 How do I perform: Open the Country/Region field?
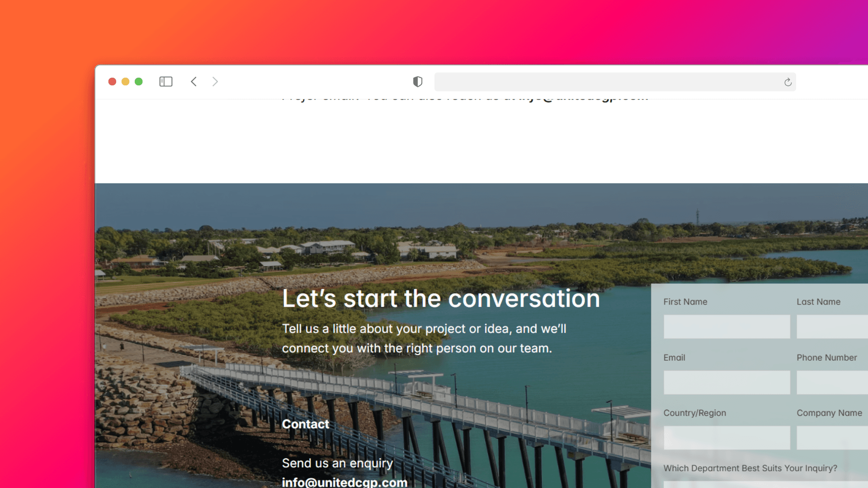coord(726,438)
